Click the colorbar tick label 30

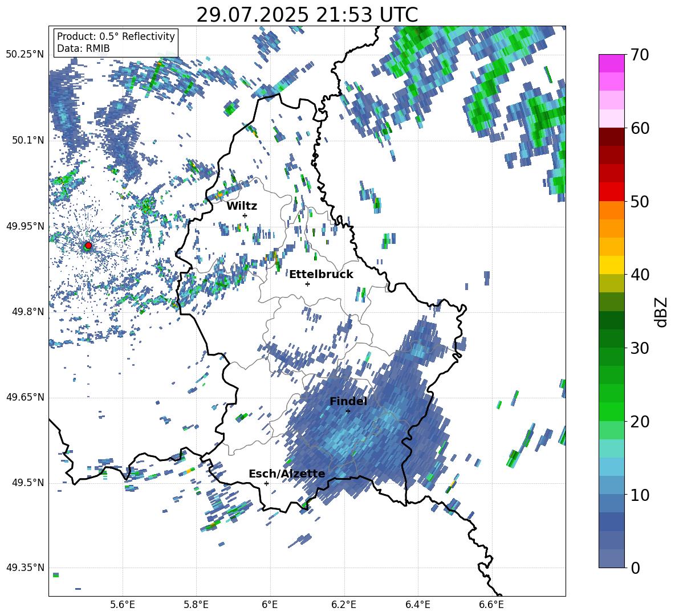pos(640,348)
